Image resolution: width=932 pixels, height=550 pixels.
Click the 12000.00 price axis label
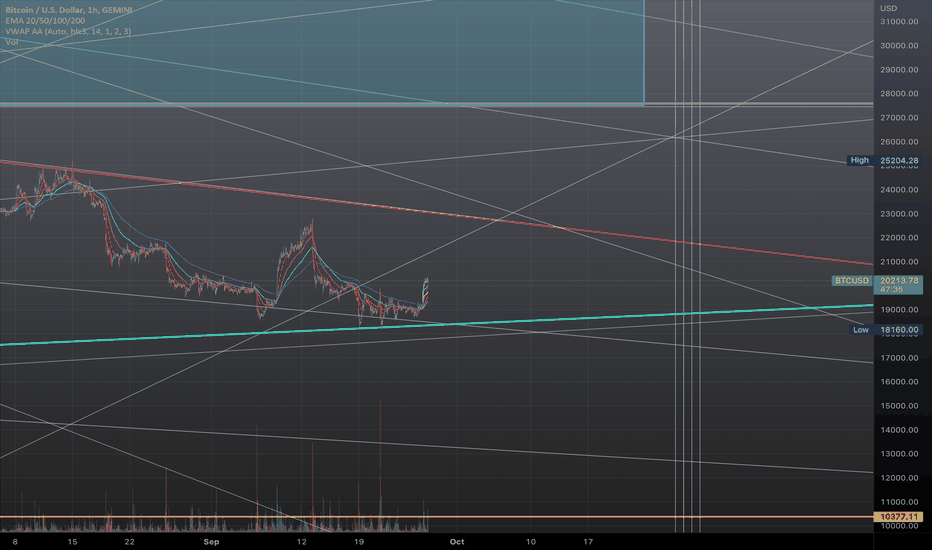(899, 477)
